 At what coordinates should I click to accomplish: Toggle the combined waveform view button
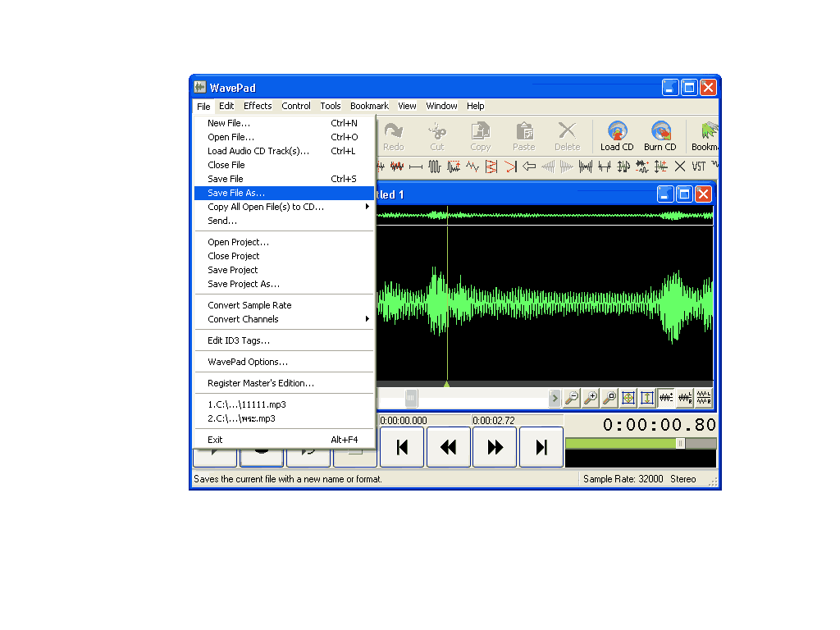666,398
